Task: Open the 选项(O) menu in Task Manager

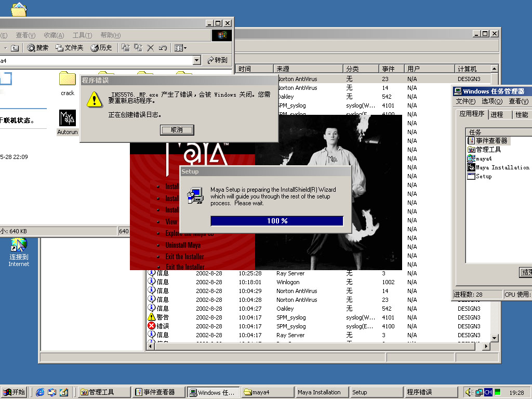Action: click(492, 101)
